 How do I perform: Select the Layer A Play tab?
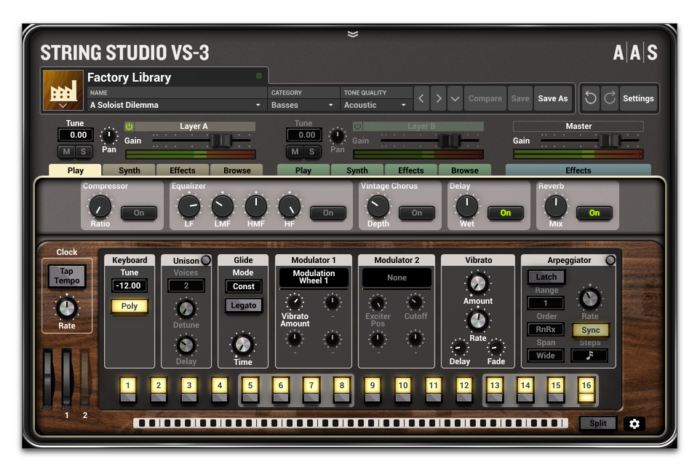point(75,170)
